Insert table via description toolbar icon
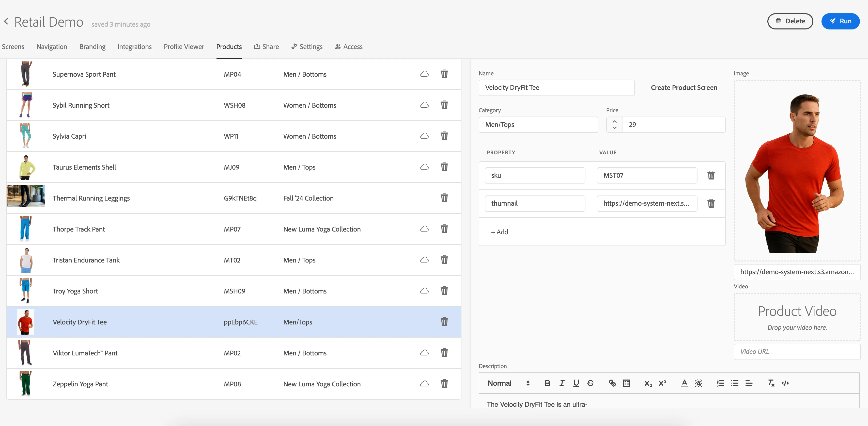This screenshot has height=426, width=868. [626, 383]
